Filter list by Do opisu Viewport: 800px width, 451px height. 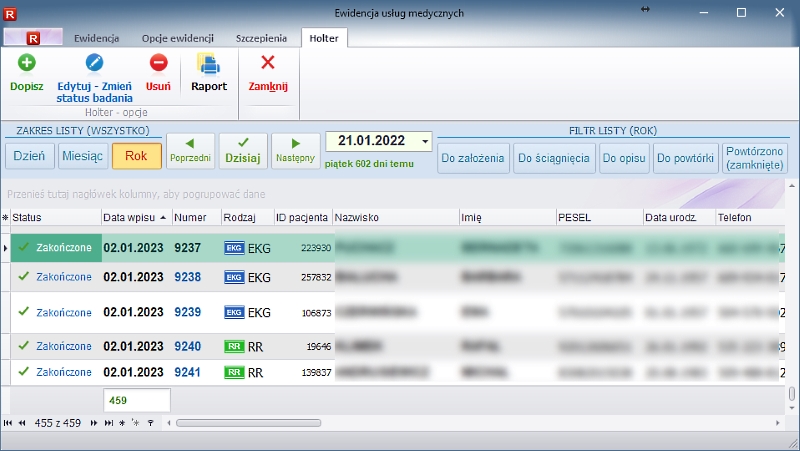(x=624, y=158)
